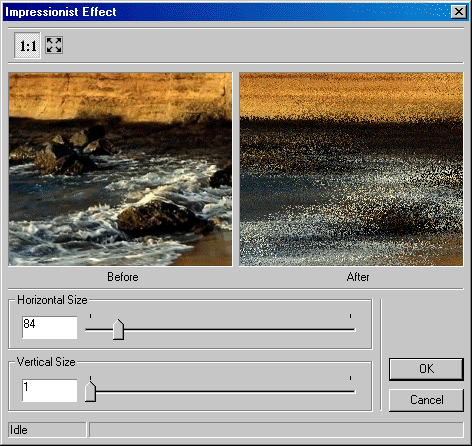The image size is (472, 446).
Task: Click the OK button
Action: (x=426, y=369)
